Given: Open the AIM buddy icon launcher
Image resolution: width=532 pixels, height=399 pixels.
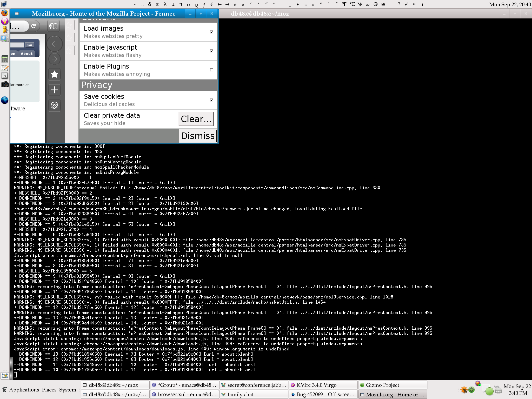Looking at the screenshot, I should tap(5, 30).
